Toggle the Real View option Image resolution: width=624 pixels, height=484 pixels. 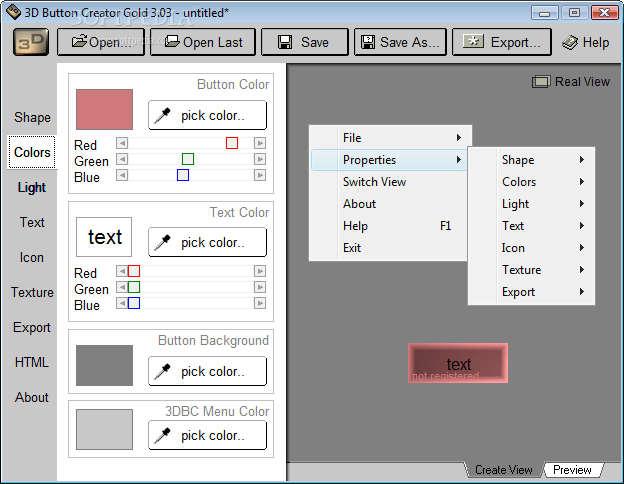point(571,82)
